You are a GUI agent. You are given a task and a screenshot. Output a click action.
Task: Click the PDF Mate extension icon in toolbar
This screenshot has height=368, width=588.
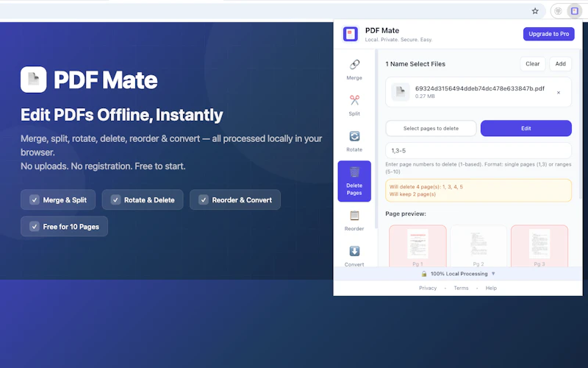click(x=575, y=11)
